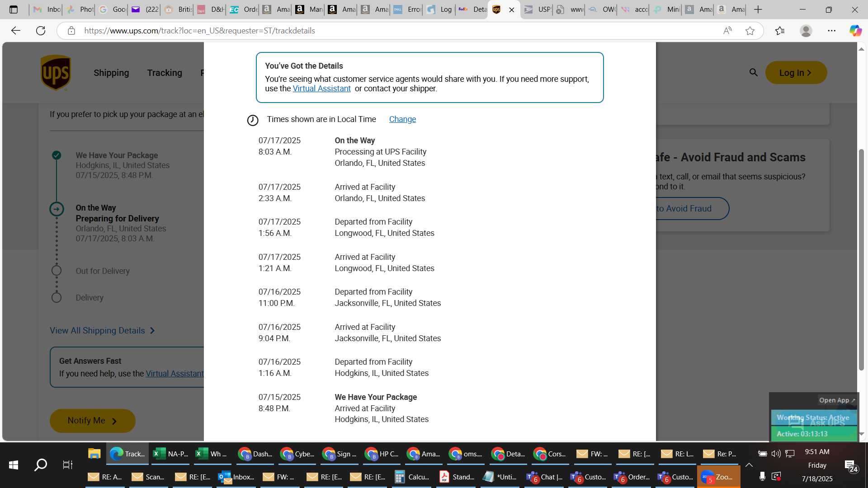Open browser Settings and more menu
The width and height of the screenshot is (868, 488).
pos(832,31)
